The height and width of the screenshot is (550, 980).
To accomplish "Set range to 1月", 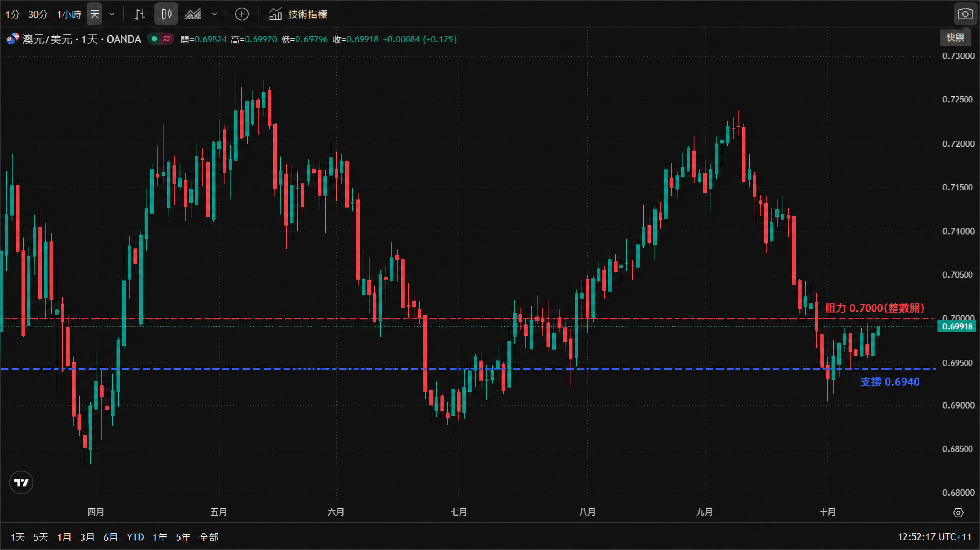I will (x=64, y=537).
